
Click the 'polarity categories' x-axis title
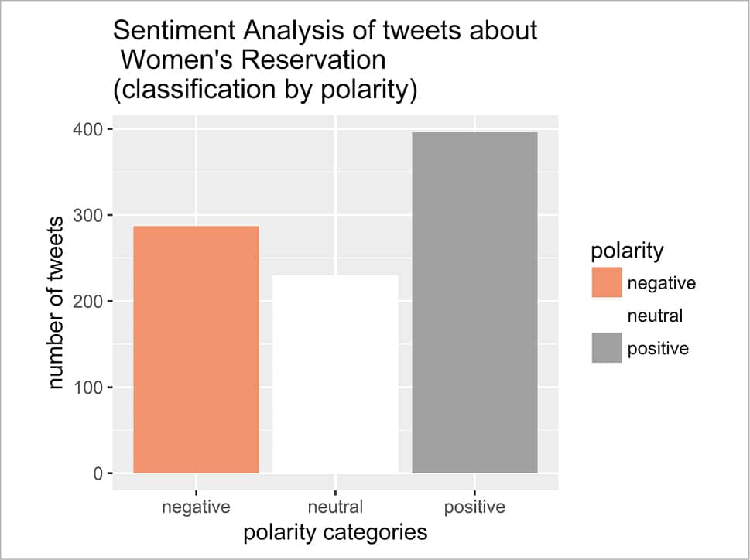click(x=335, y=532)
